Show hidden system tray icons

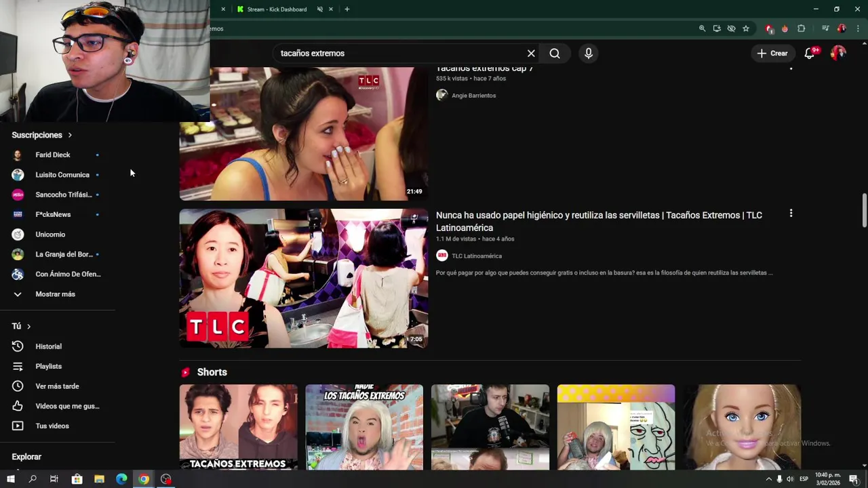(768, 479)
